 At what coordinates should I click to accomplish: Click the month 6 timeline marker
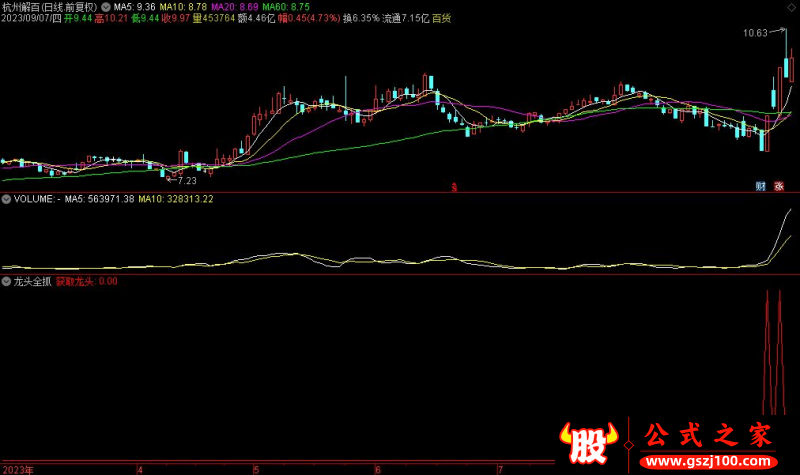coord(378,470)
